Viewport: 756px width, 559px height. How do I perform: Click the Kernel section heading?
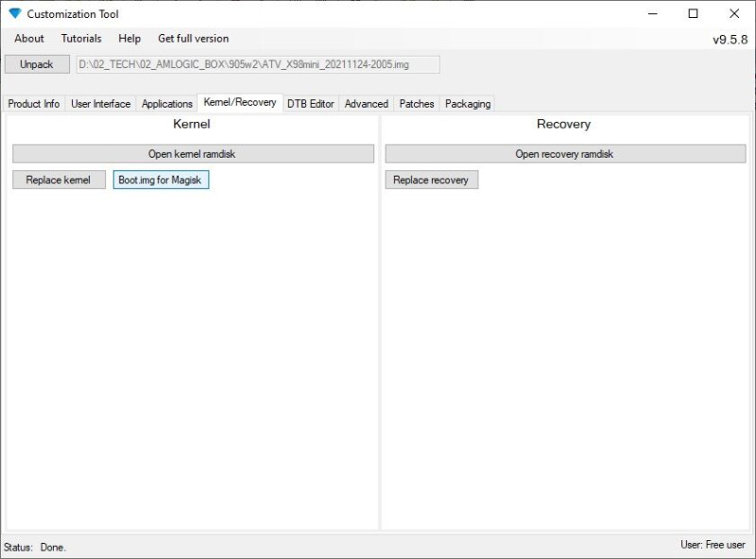point(192,125)
